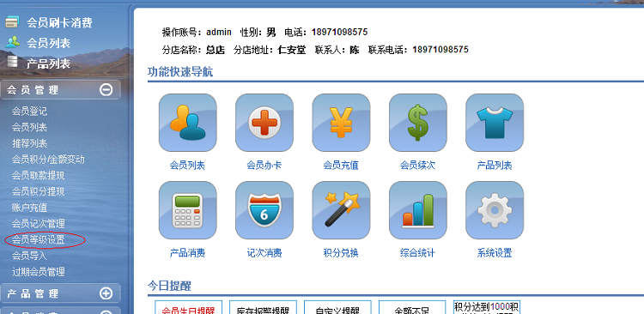Viewport: 644px width, 314px height.
Task: Open the red-cross 会员办卡 tile
Action: point(264,123)
